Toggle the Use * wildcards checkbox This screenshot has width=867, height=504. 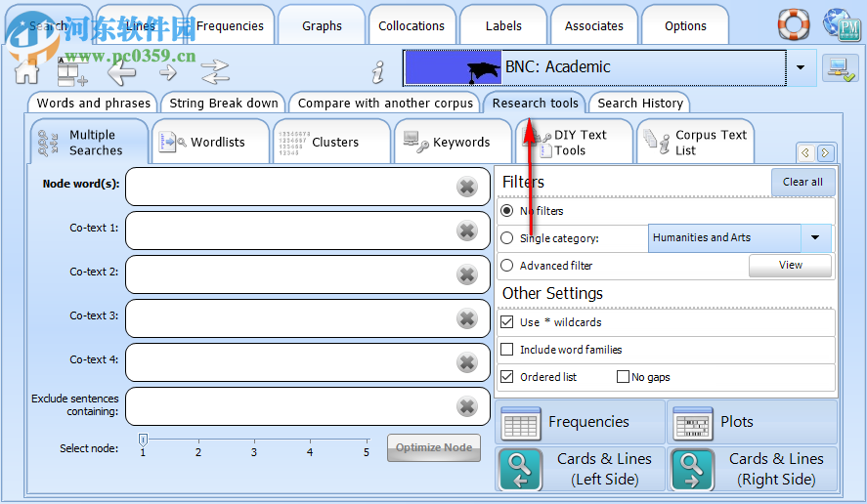point(506,322)
